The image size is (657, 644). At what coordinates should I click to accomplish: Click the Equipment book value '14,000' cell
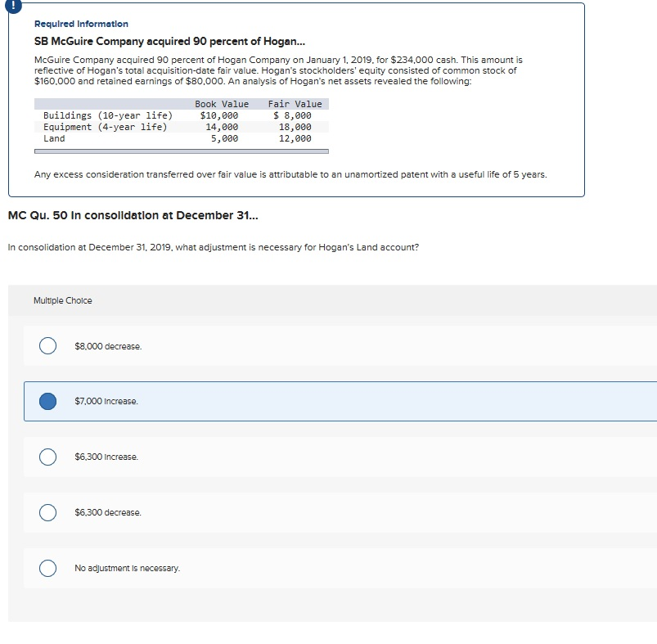pos(222,127)
